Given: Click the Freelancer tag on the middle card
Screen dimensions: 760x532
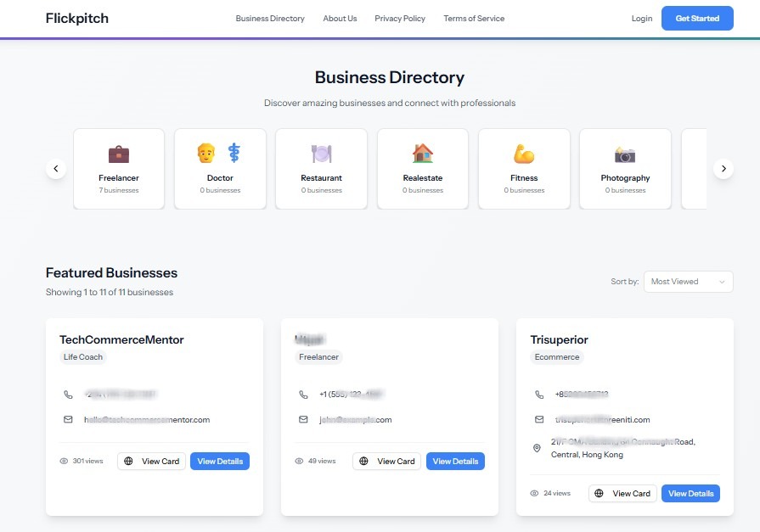Looking at the screenshot, I should (318, 357).
